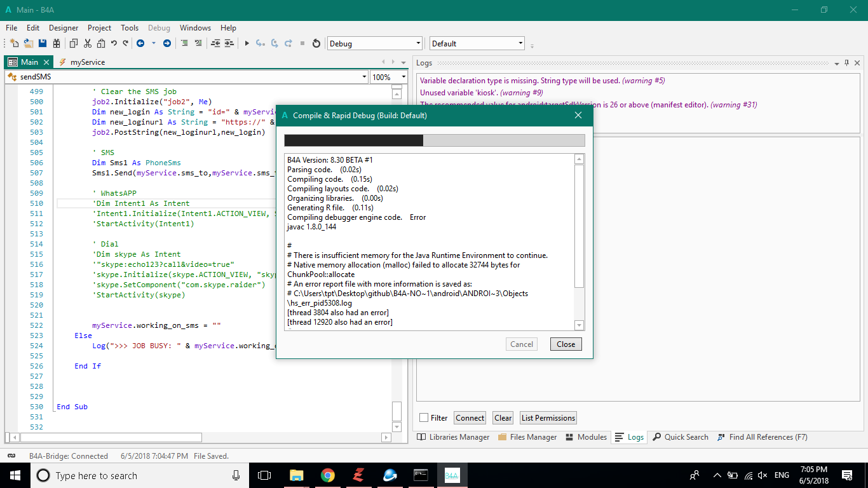Image resolution: width=868 pixels, height=488 pixels.
Task: Click the List Permissions button
Action: tap(548, 417)
